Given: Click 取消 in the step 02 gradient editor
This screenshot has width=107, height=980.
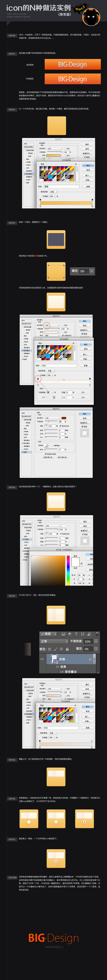Looking at the screenshot, I should 88,170.
